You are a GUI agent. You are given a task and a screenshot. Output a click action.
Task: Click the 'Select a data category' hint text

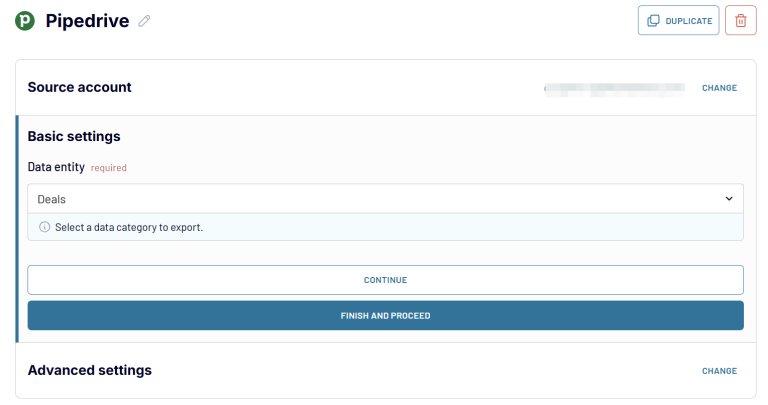point(129,227)
